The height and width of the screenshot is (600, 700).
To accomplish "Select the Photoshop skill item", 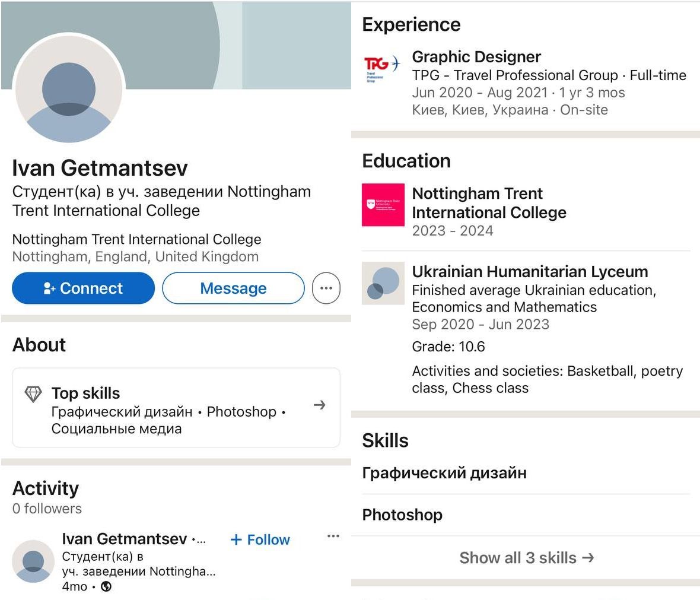I will (x=402, y=515).
